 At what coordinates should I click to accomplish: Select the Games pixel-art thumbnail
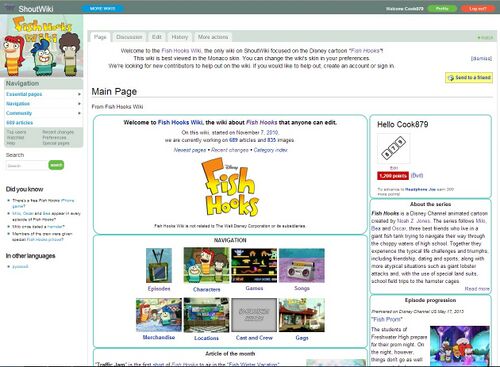pos(254,265)
